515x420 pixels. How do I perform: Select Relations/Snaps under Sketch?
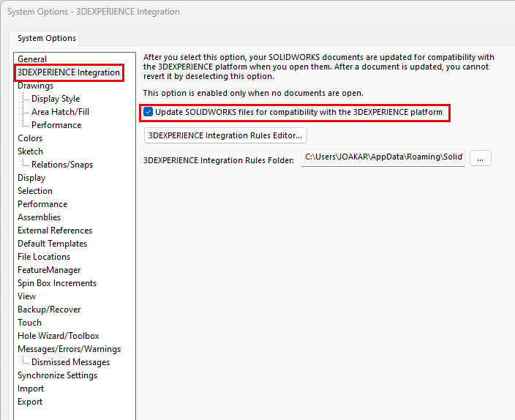point(62,165)
